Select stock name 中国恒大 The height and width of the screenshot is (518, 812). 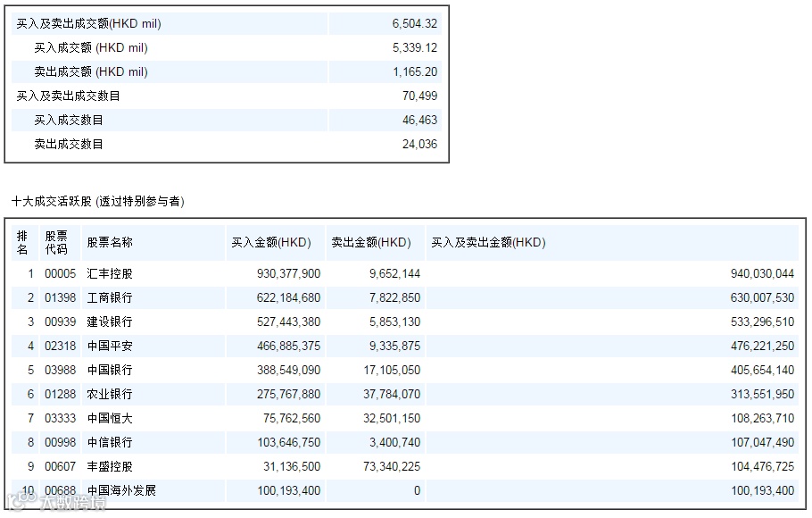coord(109,419)
